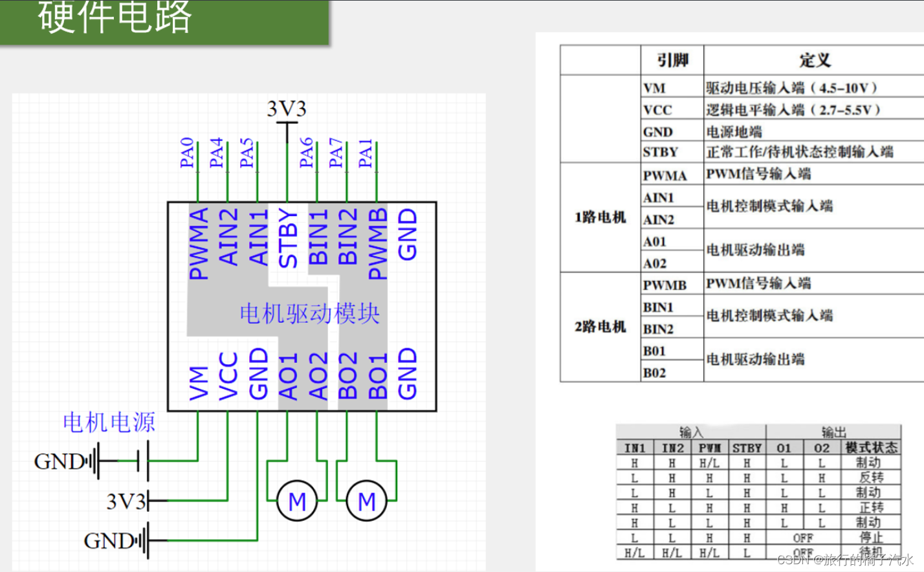Viewport: 924px width, 572px height.
Task: Click PWMB in the pin definition table
Action: point(665,285)
